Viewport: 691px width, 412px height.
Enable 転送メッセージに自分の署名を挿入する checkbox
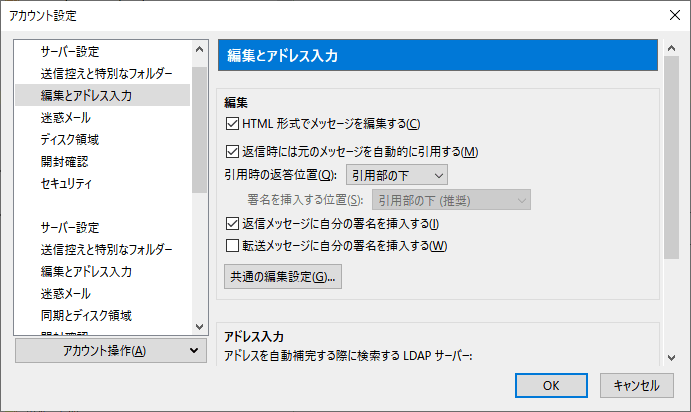[232, 245]
